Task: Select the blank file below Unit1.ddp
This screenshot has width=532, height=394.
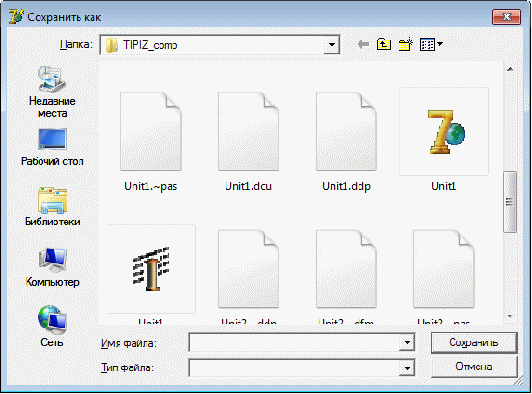Action: click(346, 269)
